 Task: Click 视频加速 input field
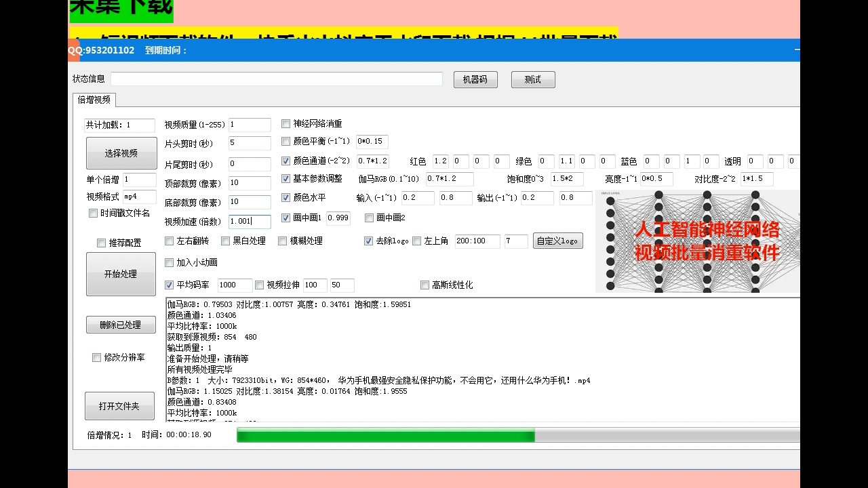[x=250, y=222]
